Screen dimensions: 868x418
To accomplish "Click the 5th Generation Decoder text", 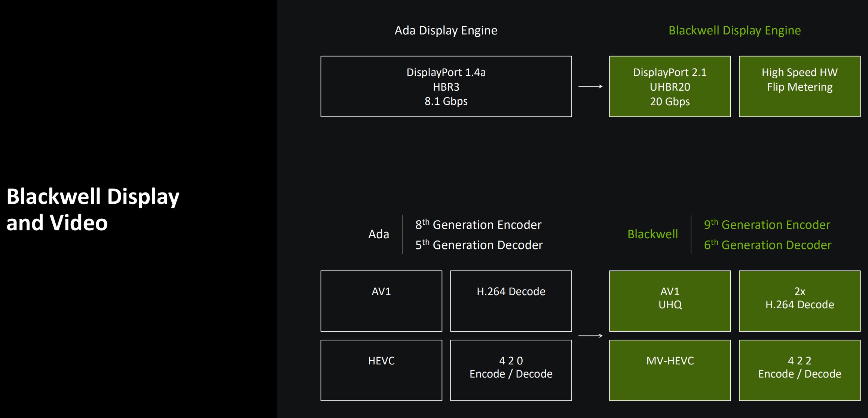I will [x=479, y=245].
